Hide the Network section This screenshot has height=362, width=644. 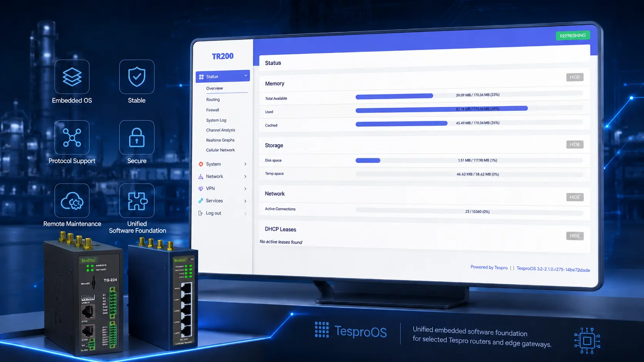(x=575, y=197)
